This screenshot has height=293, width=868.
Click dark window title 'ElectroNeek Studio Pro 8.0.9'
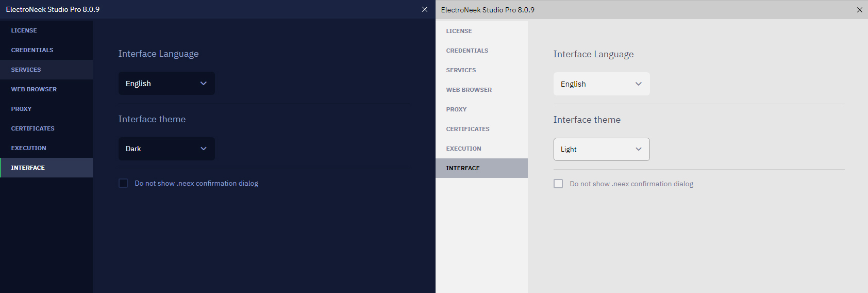53,9
